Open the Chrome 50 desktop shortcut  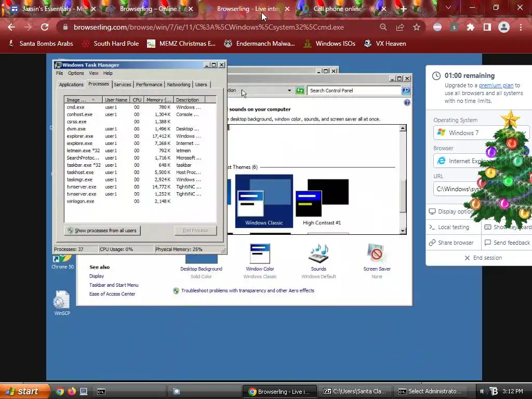pos(62,261)
